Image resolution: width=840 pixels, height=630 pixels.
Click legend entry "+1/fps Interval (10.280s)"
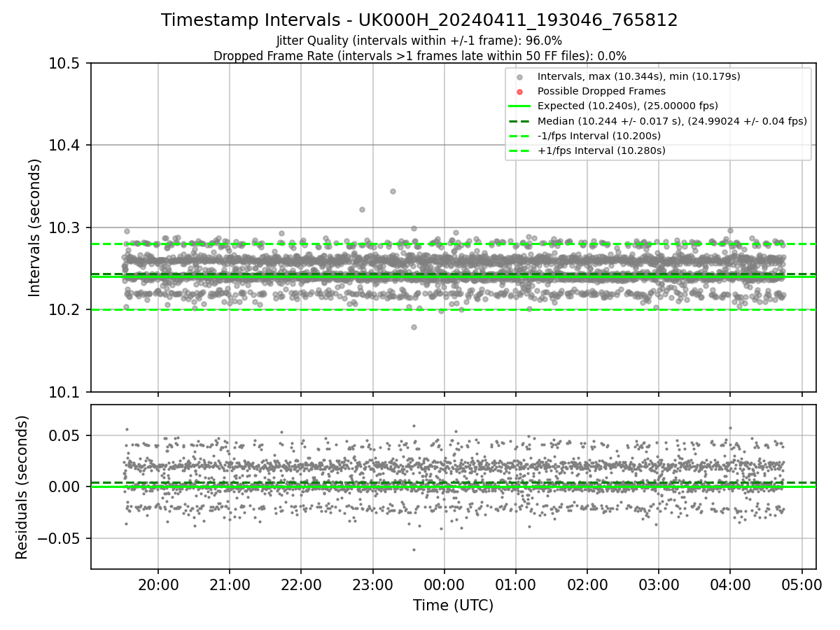(x=601, y=150)
